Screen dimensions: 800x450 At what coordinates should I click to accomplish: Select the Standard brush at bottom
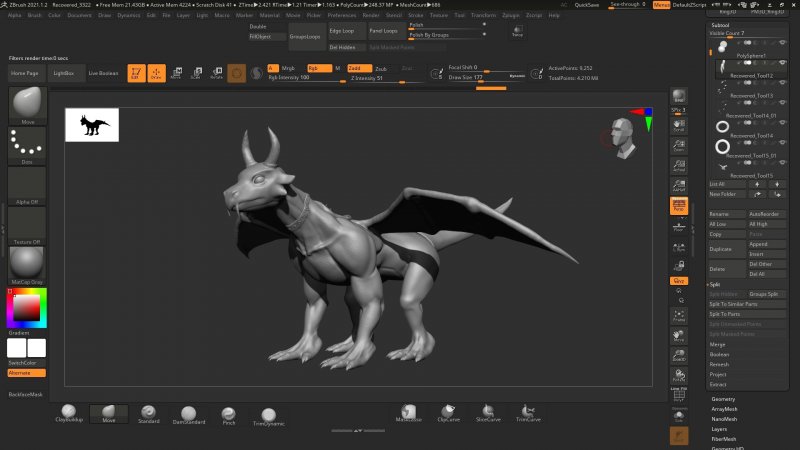click(148, 414)
